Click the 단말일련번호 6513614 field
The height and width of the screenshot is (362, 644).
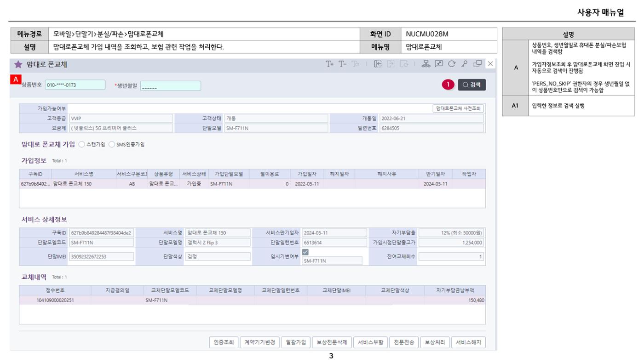(334, 243)
